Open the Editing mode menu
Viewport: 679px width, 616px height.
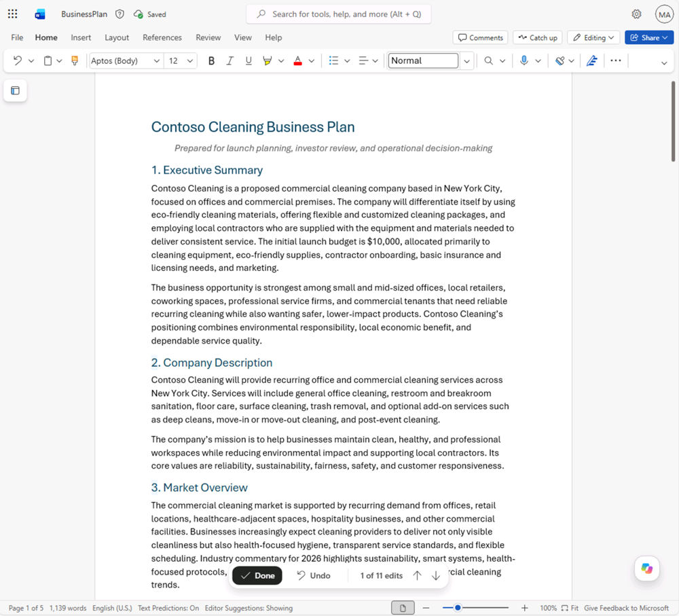593,37
